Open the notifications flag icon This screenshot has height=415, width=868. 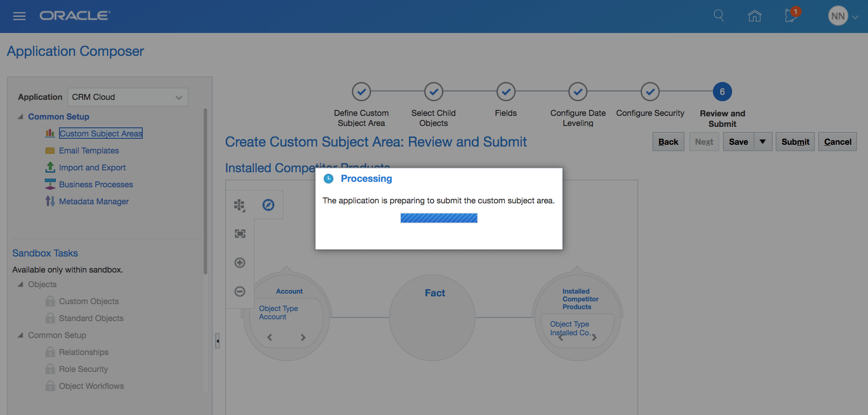click(791, 16)
